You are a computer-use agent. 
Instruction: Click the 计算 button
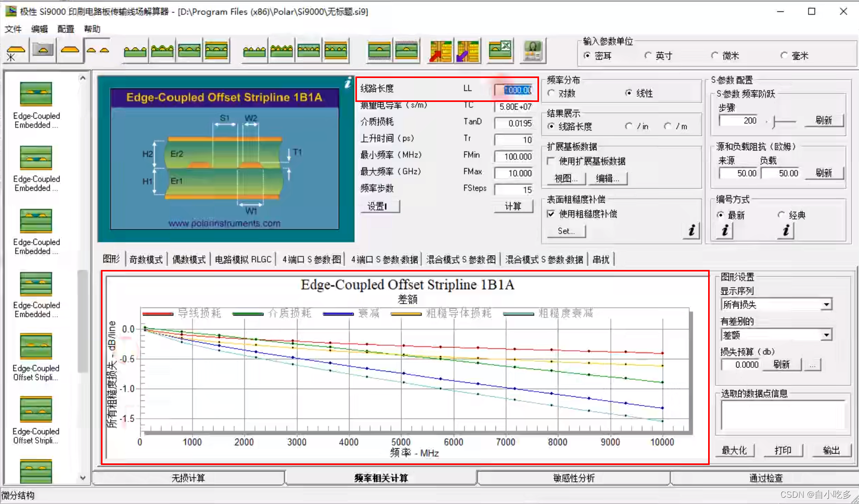[x=514, y=206]
